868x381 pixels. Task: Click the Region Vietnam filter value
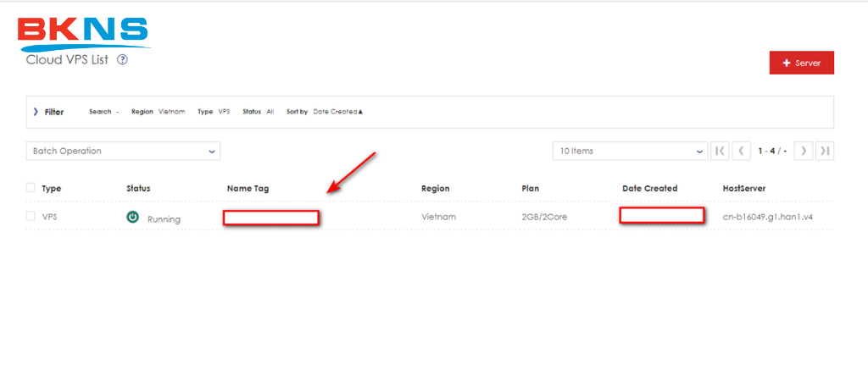172,112
